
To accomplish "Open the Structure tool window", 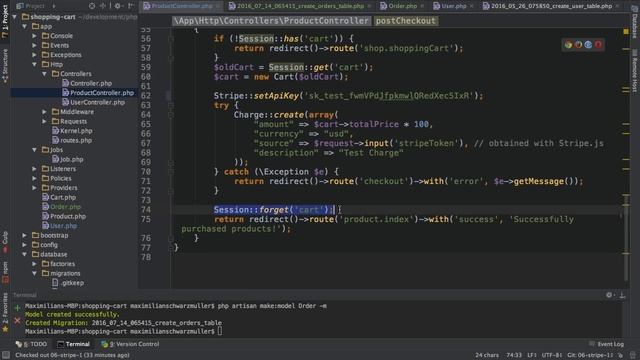I will coord(5,65).
